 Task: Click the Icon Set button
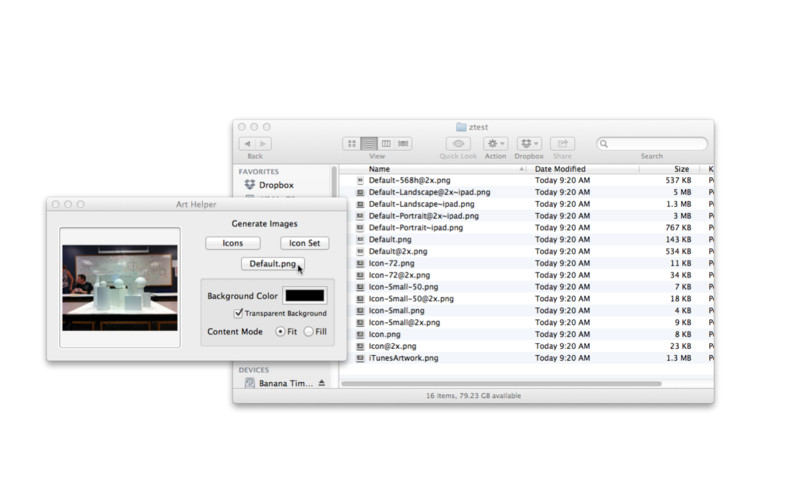[305, 243]
